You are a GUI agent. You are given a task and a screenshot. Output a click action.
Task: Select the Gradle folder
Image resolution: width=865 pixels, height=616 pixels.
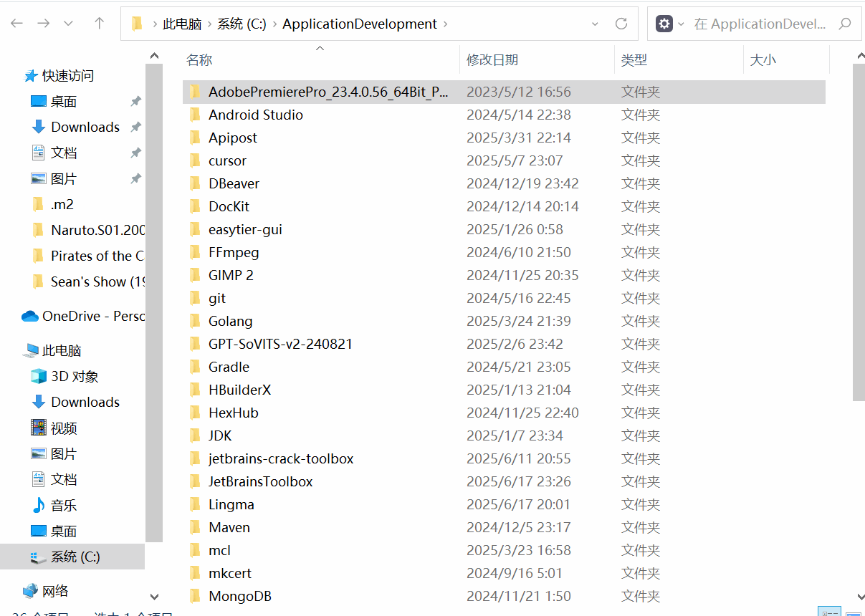229,367
